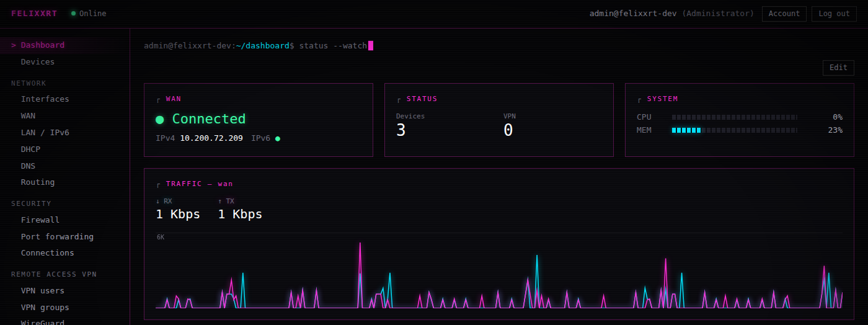The image size is (868, 325).
Task: Open VPN users page
Action: (64, 291)
